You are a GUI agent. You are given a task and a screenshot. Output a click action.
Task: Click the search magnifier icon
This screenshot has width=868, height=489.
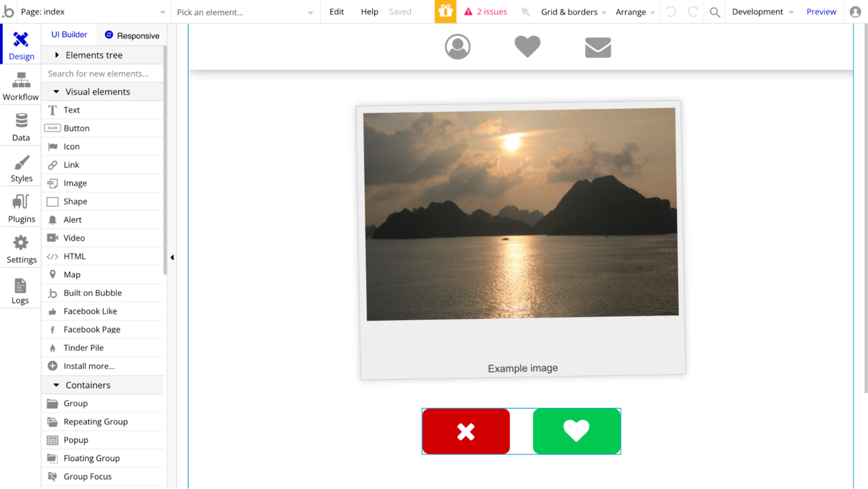coord(715,12)
